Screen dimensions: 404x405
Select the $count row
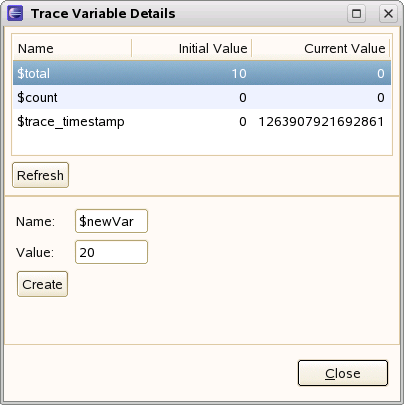click(x=202, y=97)
